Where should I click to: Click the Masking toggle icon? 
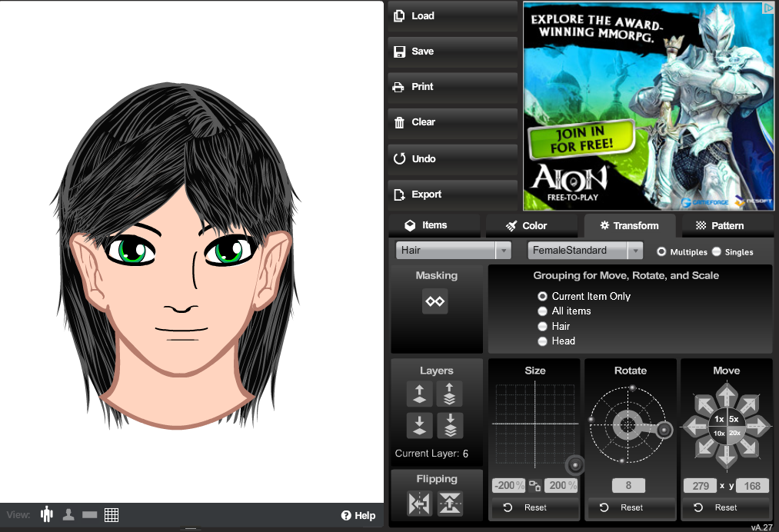click(435, 301)
